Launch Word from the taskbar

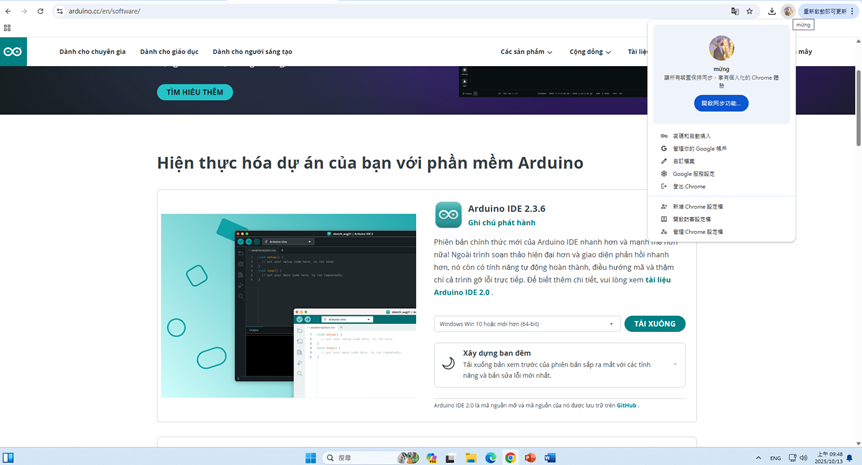click(x=549, y=458)
